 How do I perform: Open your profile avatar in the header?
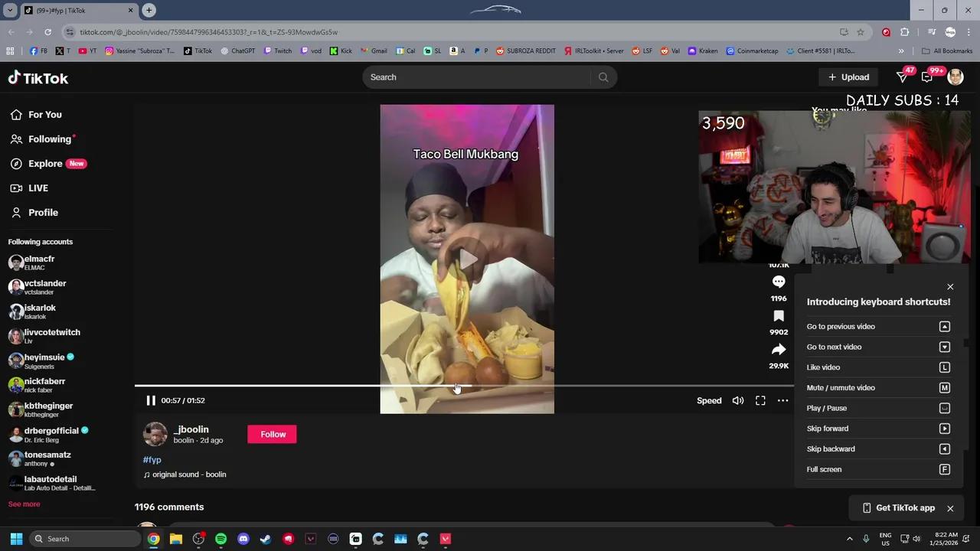(x=955, y=77)
